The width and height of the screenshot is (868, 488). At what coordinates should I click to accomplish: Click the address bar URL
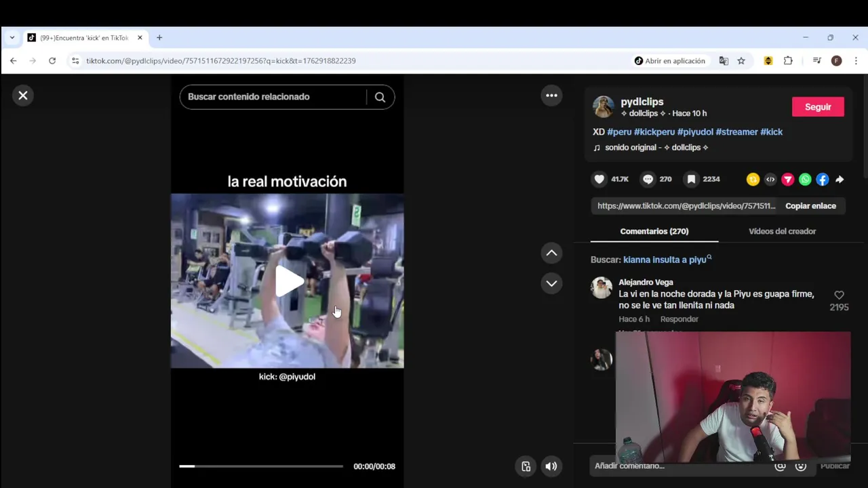click(x=221, y=61)
